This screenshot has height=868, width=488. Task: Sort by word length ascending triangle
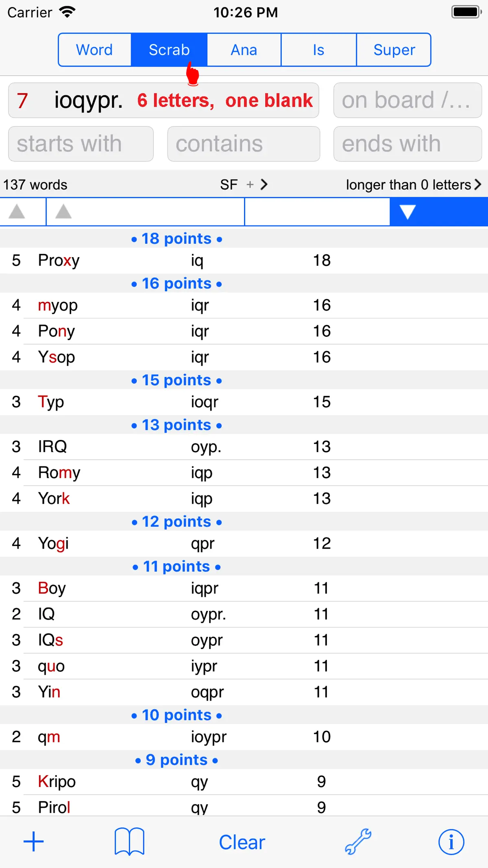[17, 212]
